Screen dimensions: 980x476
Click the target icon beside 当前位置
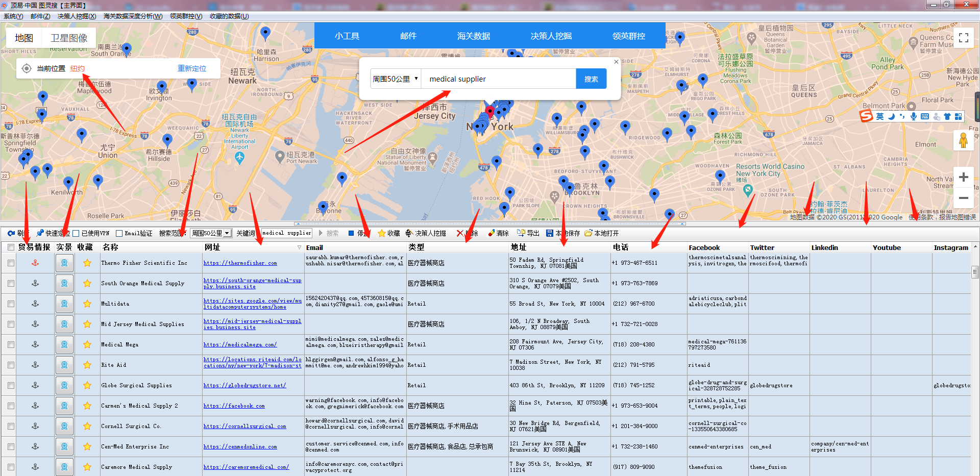click(x=27, y=68)
